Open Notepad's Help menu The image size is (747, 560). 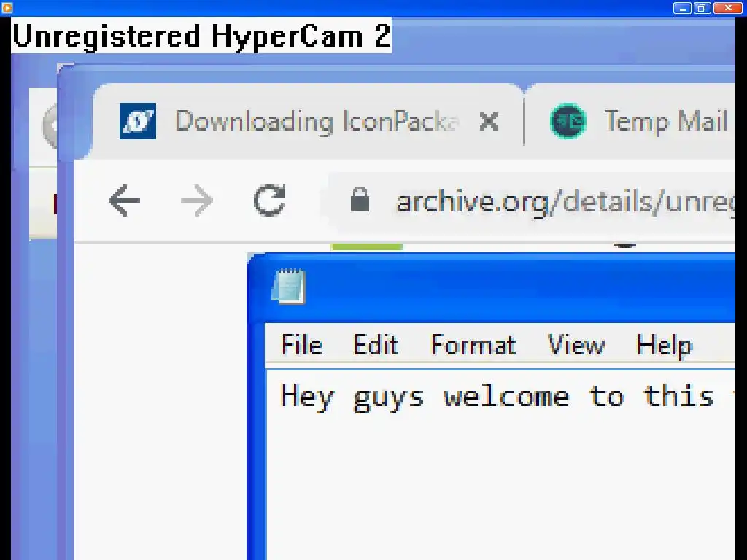[664, 346]
